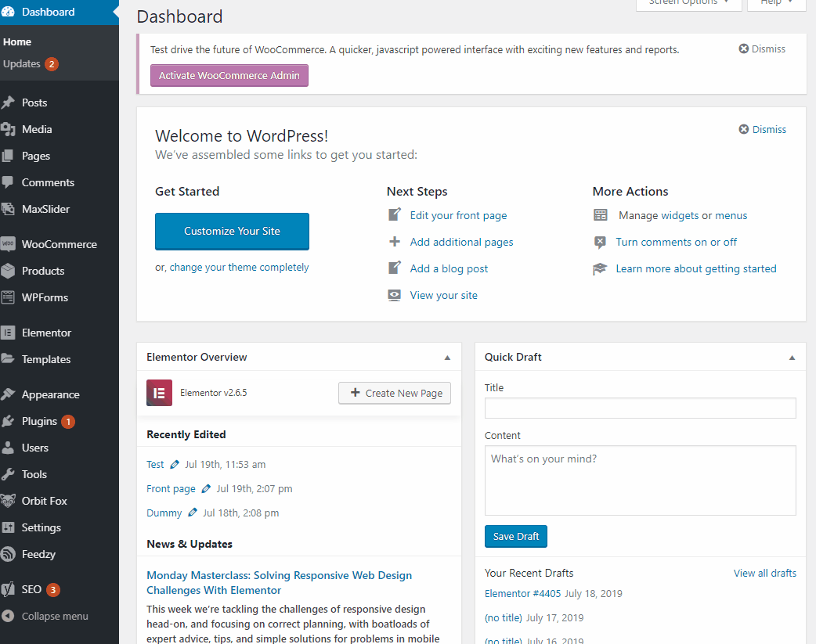This screenshot has width=816, height=644.
Task: Expand the Help dropdown tab
Action: coord(777,3)
